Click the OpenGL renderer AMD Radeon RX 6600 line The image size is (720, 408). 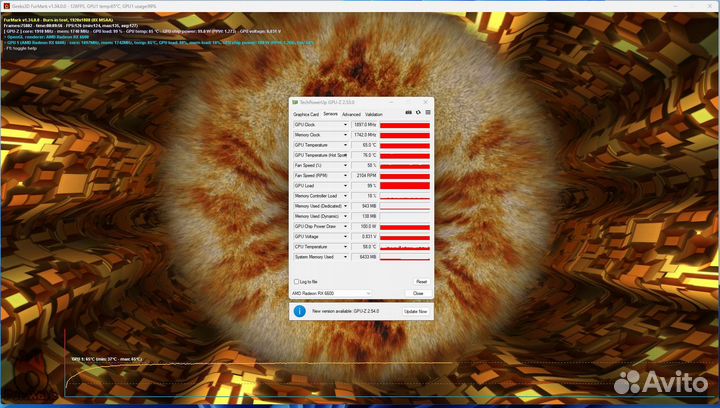coord(47,37)
